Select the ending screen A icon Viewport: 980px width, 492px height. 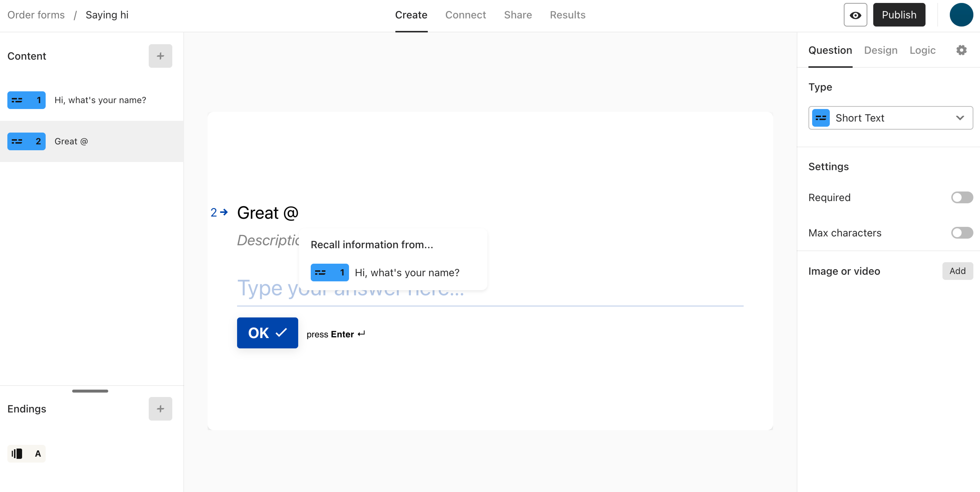(26, 454)
